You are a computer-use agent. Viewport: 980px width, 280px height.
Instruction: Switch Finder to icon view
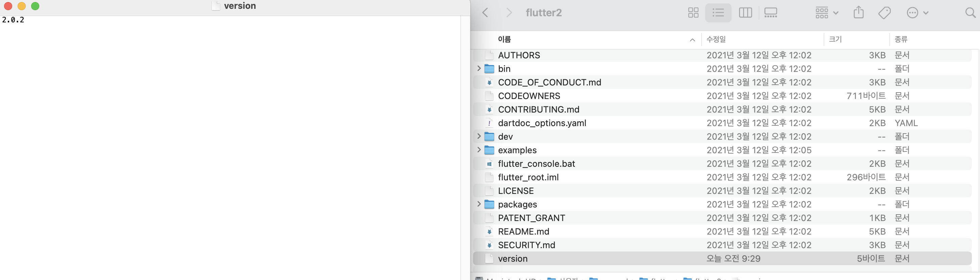click(693, 13)
